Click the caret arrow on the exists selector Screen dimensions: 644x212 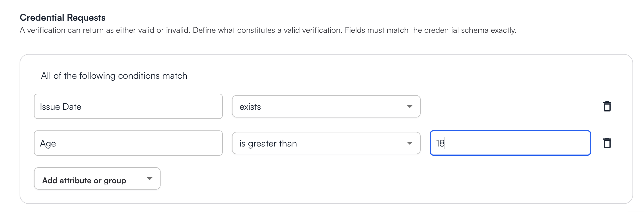(x=409, y=107)
